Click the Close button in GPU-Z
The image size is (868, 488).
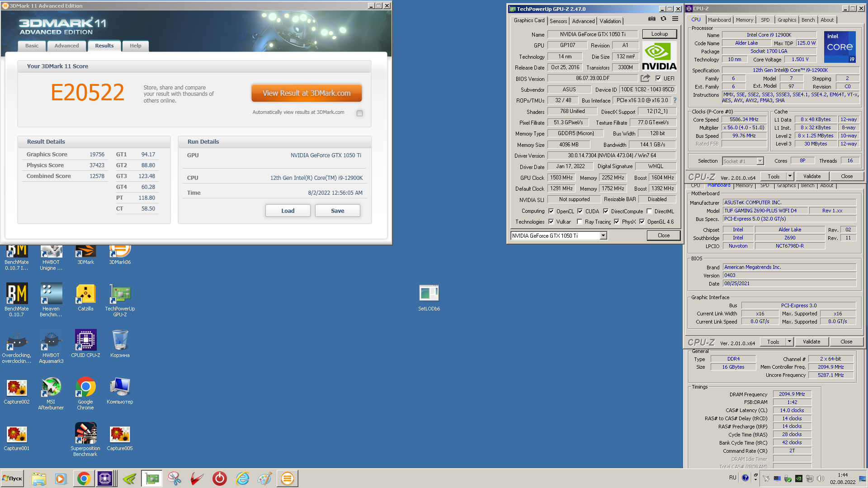tap(663, 235)
